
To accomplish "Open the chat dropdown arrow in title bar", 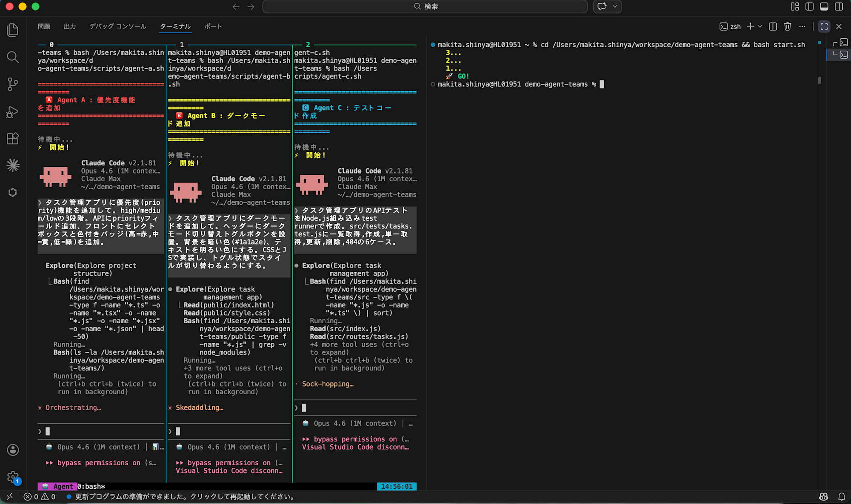I will [x=615, y=6].
